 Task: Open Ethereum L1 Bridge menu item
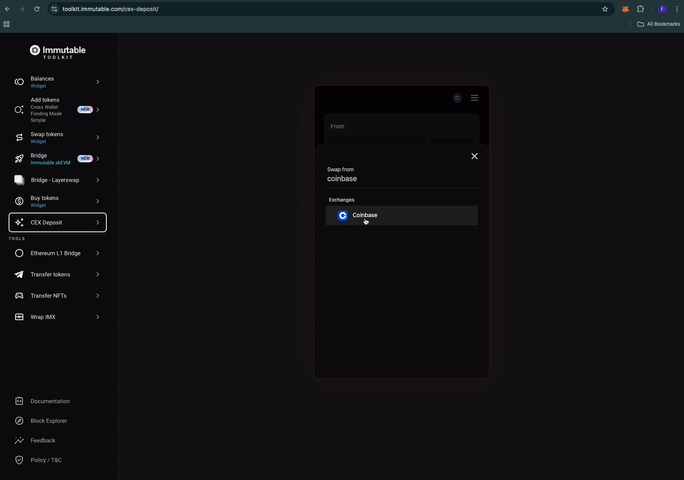click(x=58, y=253)
